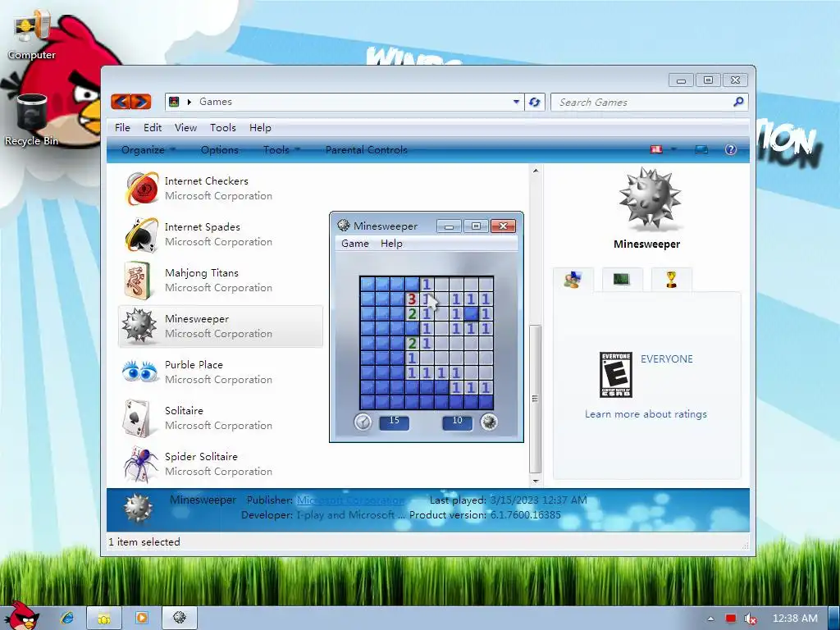Select the Solitaire cards icon

[136, 418]
